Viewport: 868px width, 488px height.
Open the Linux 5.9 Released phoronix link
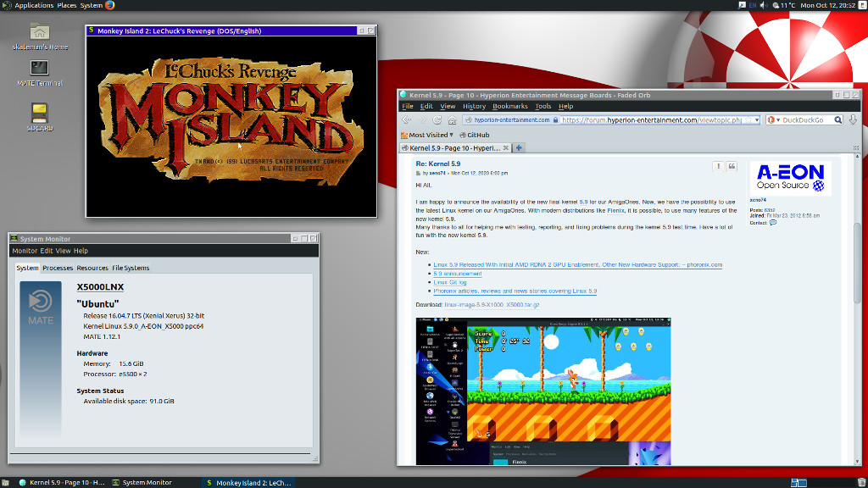point(577,265)
